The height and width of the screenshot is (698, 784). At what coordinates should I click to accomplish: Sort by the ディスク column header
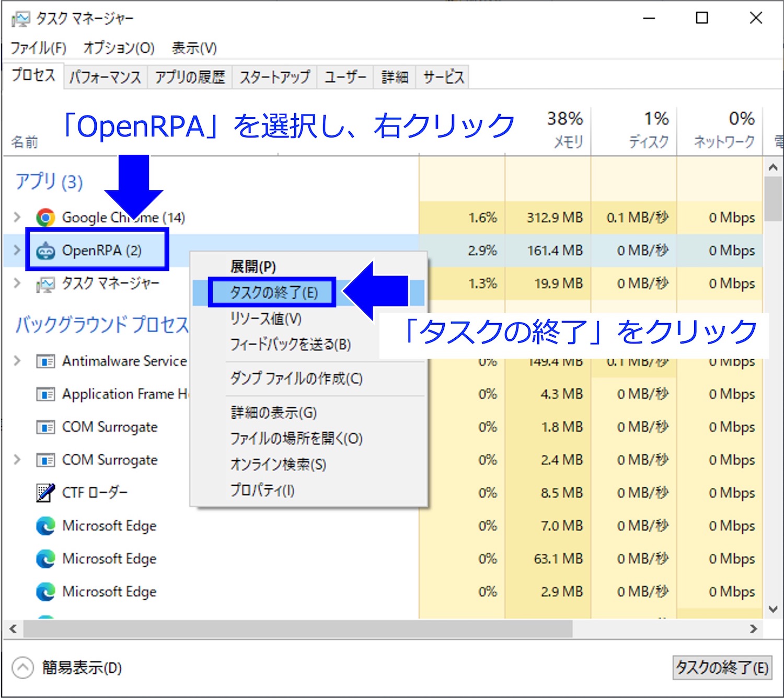[634, 131]
